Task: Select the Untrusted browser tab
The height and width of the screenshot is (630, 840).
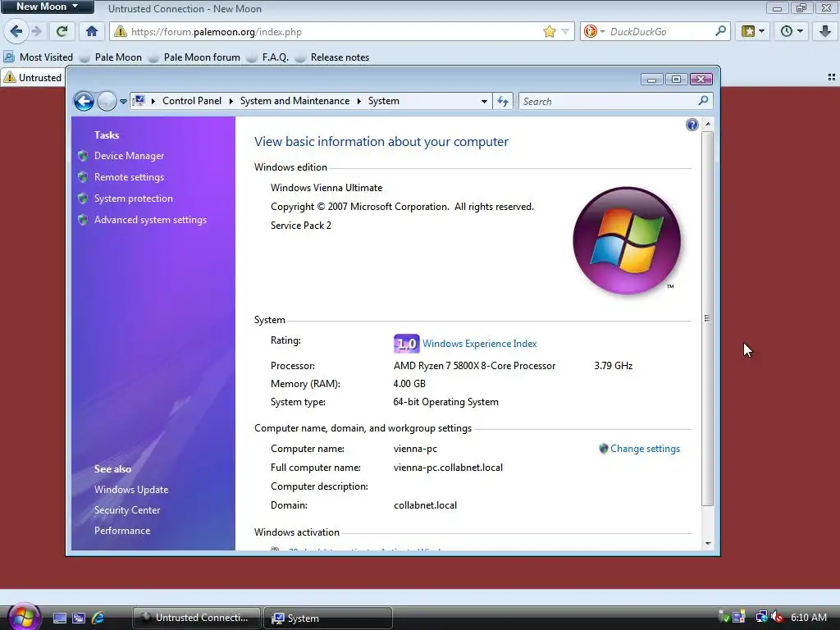Action: [33, 78]
